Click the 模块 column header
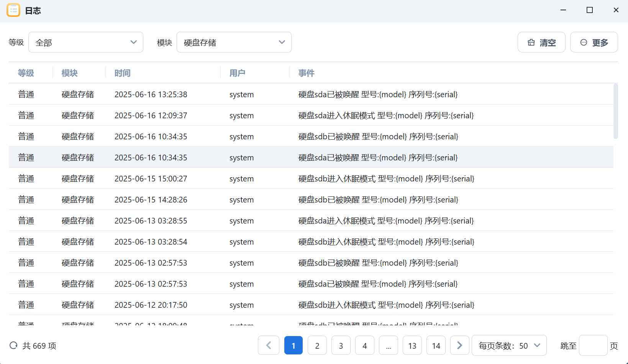 pos(70,73)
